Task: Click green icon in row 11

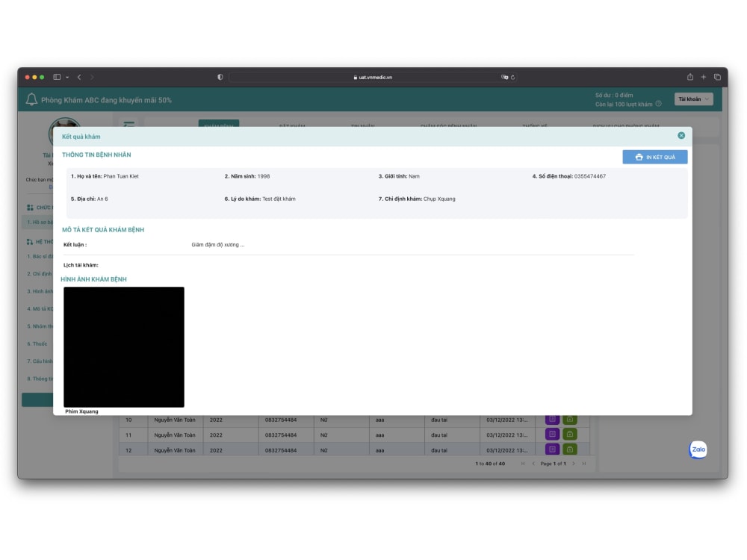Action: [570, 434]
